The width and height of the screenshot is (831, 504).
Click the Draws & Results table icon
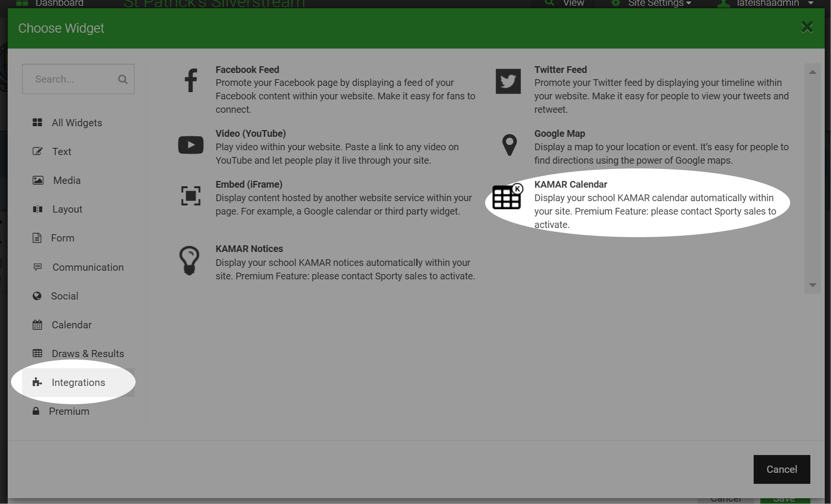pyautogui.click(x=37, y=353)
